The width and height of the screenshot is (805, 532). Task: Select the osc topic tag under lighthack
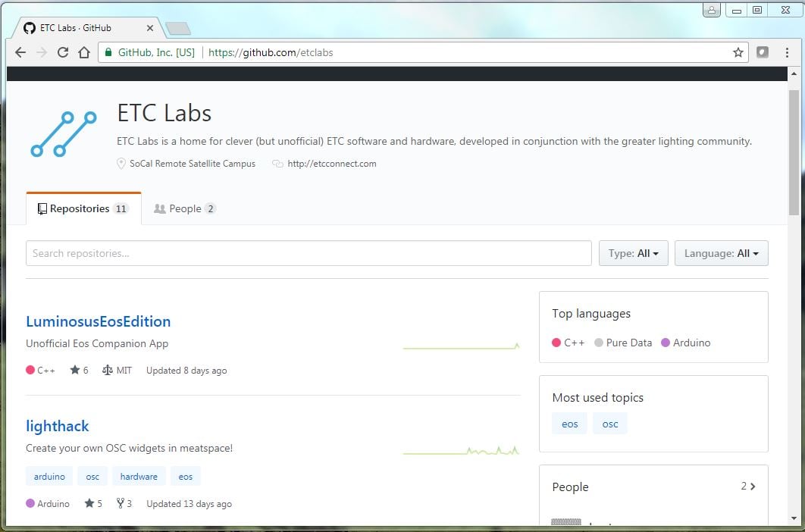tap(92, 477)
